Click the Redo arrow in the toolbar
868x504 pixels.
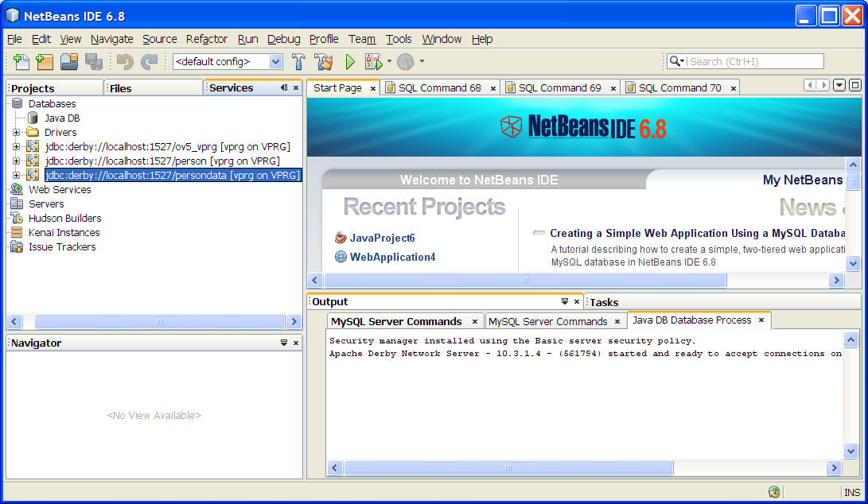click(149, 61)
